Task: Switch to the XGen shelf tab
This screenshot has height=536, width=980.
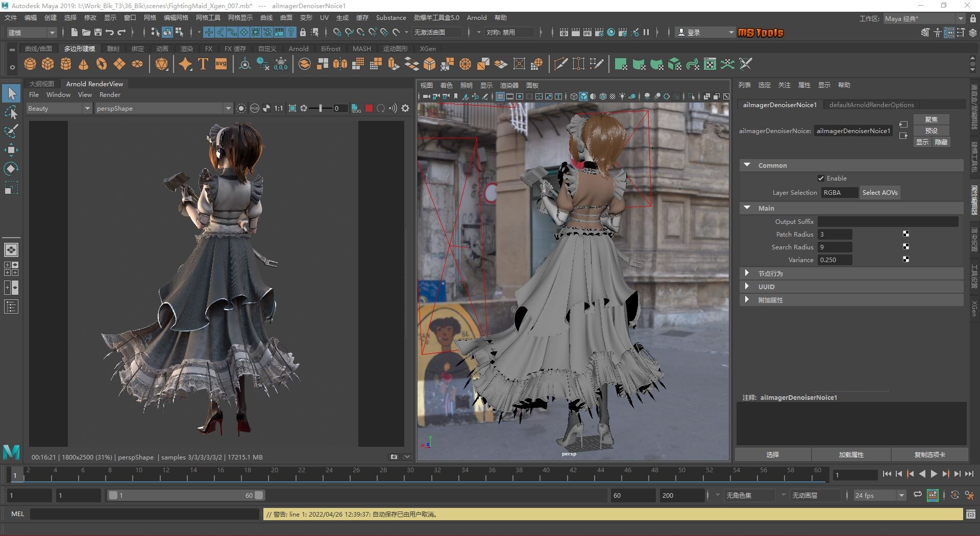Action: (427, 48)
